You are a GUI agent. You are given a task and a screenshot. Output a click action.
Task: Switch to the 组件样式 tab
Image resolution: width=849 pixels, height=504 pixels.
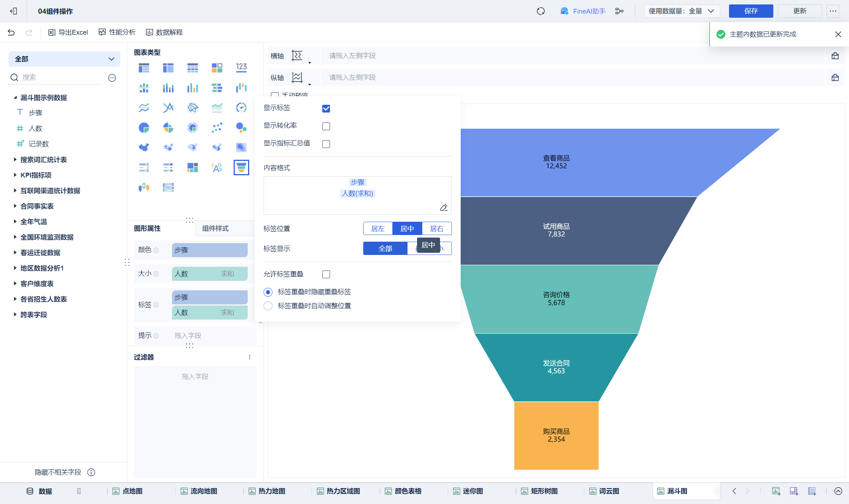215,228
